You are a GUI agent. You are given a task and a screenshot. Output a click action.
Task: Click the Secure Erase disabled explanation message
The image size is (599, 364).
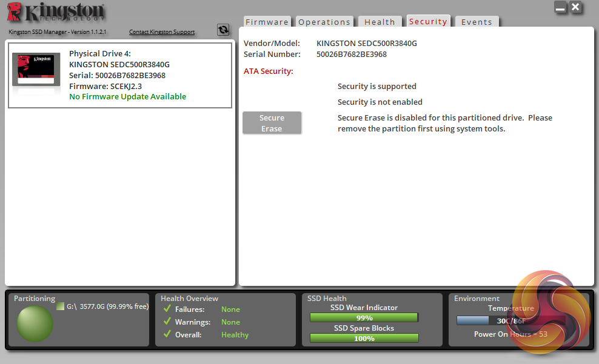click(445, 123)
